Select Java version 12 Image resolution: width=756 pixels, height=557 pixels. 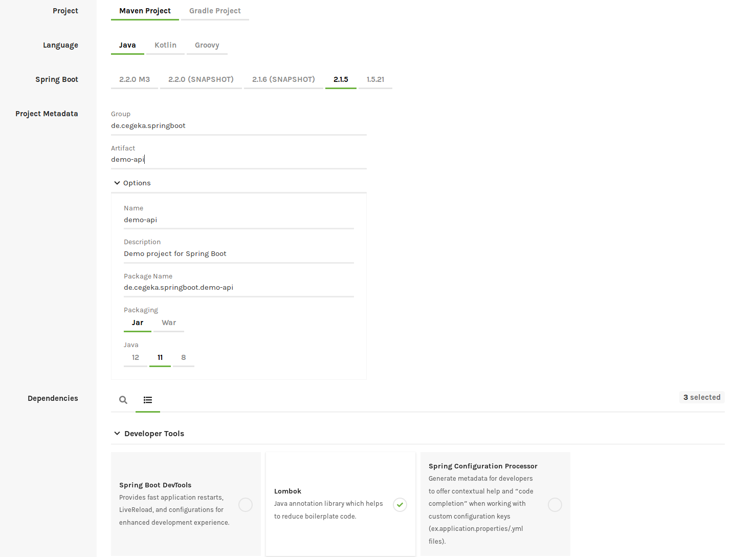pyautogui.click(x=136, y=357)
